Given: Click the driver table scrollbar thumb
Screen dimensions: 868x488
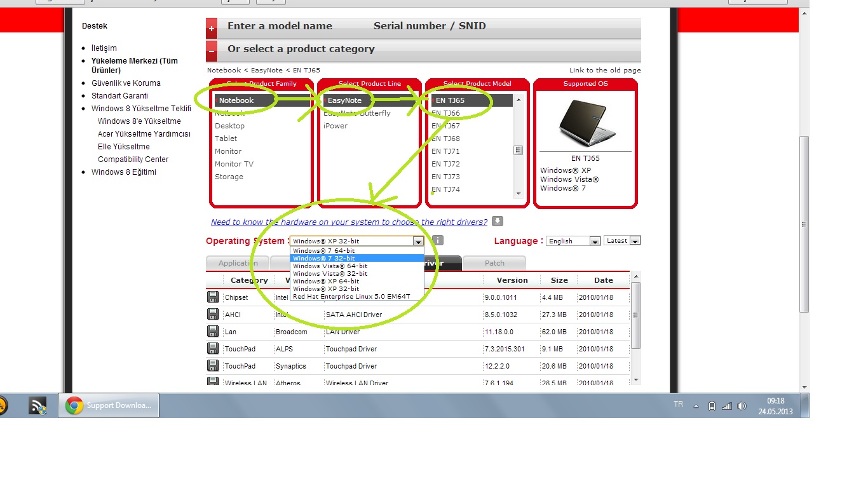Looking at the screenshot, I should 636,316.
